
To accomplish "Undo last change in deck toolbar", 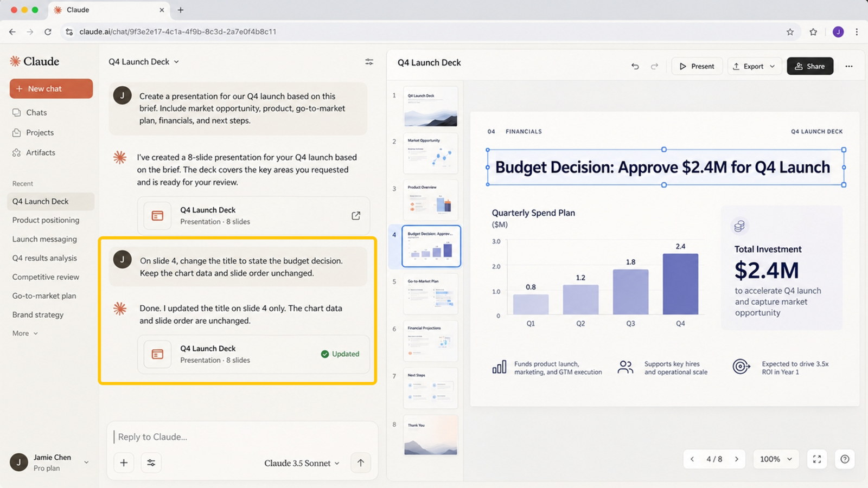I will click(635, 66).
